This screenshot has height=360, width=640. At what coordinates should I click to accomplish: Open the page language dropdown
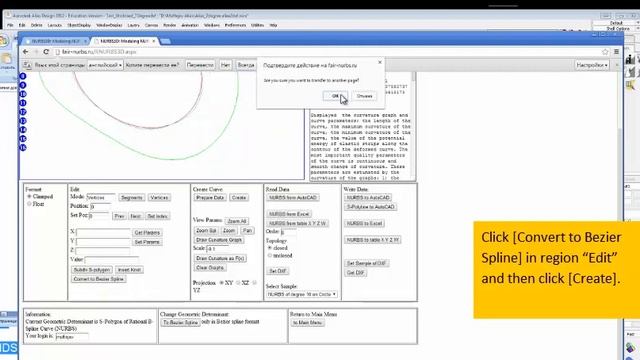[105, 65]
